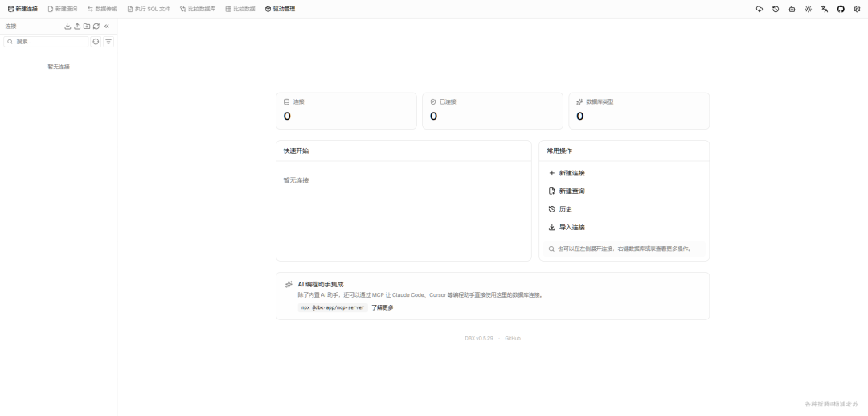This screenshot has height=416, width=868.
Task: Click the 暂无连接 text in sidebar
Action: [x=59, y=67]
